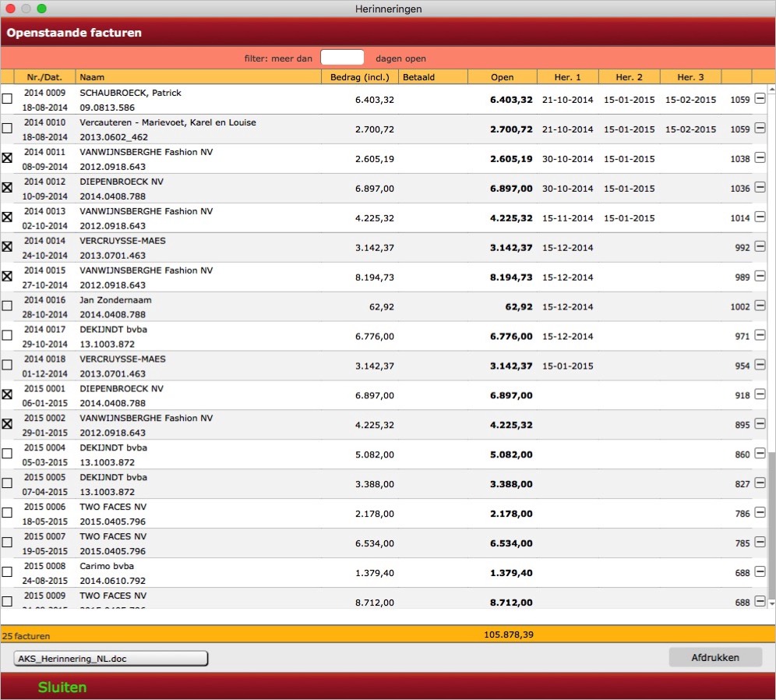Open the AKS_Herinnering_NL.doc template dropdown
Screen dimensions: 776x700
click(111, 659)
